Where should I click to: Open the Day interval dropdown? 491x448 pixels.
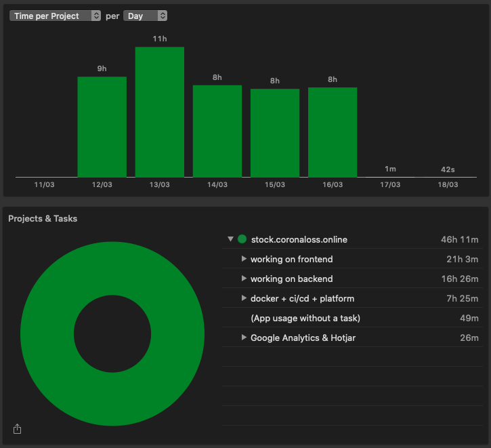point(146,16)
